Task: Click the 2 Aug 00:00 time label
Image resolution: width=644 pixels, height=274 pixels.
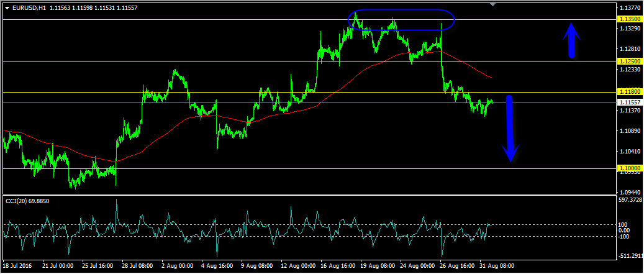Action: tap(176, 266)
